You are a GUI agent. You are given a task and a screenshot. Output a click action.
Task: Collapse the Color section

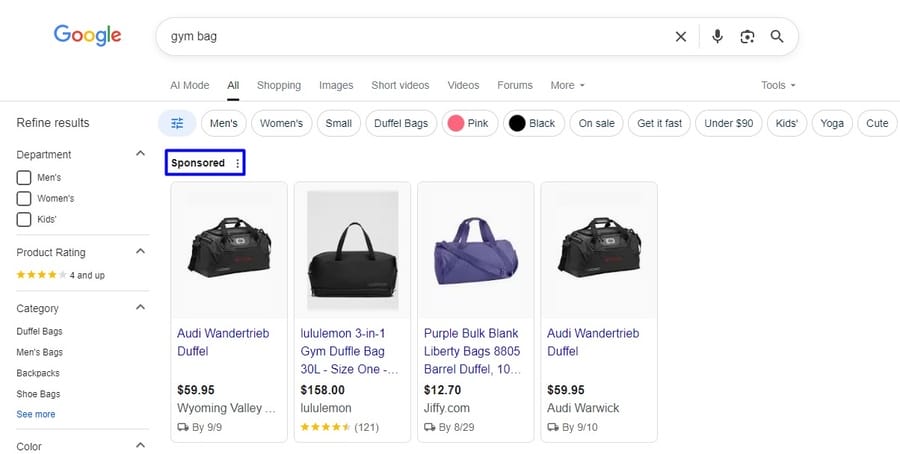point(140,445)
